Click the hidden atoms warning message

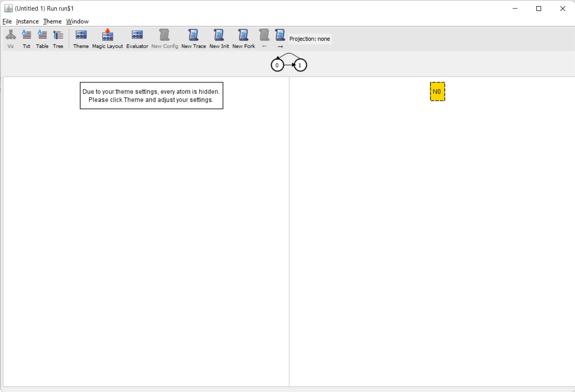pos(152,96)
